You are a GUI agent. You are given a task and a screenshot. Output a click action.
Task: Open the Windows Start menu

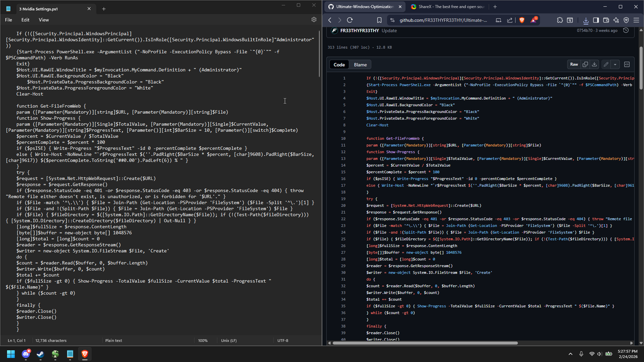pos(11,354)
